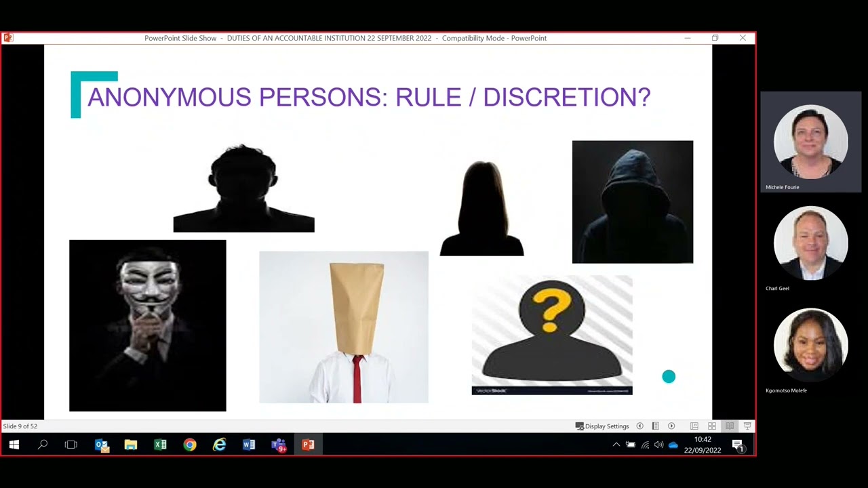Click the Guy Fawkes mask image
The image size is (868, 488).
click(x=148, y=325)
